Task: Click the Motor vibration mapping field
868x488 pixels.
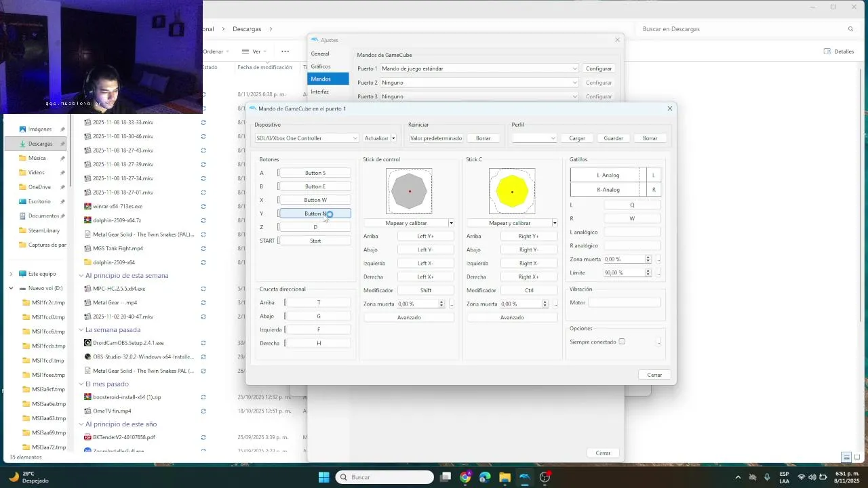Action: [x=625, y=303]
